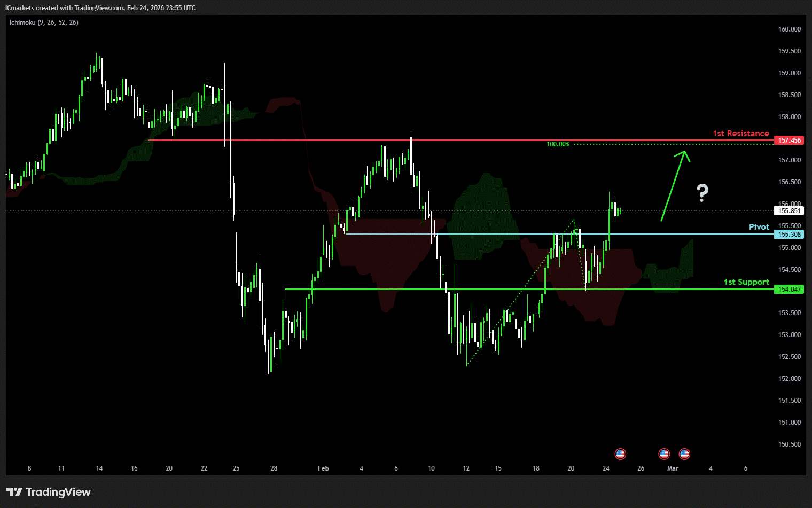
Task: Click the green 154.047 support price tag
Action: click(788, 290)
